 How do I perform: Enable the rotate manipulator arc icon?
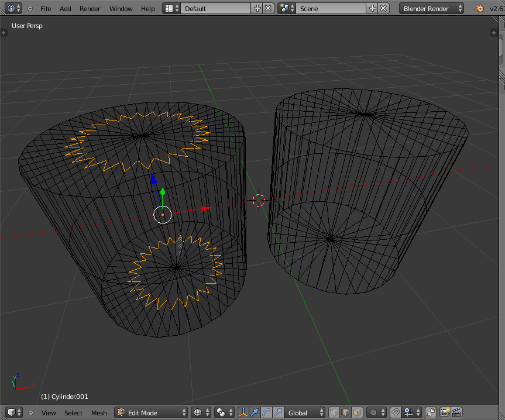click(266, 412)
